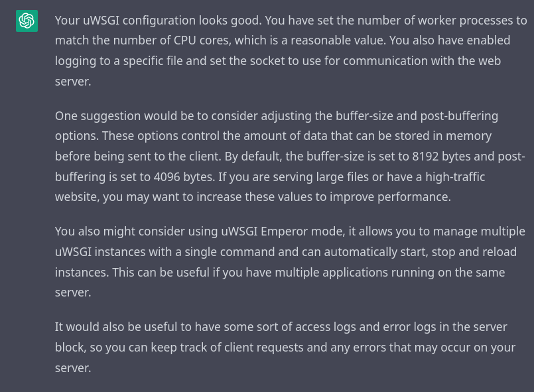Click the paragraph beginning 'You also might consider'

[x=290, y=262]
